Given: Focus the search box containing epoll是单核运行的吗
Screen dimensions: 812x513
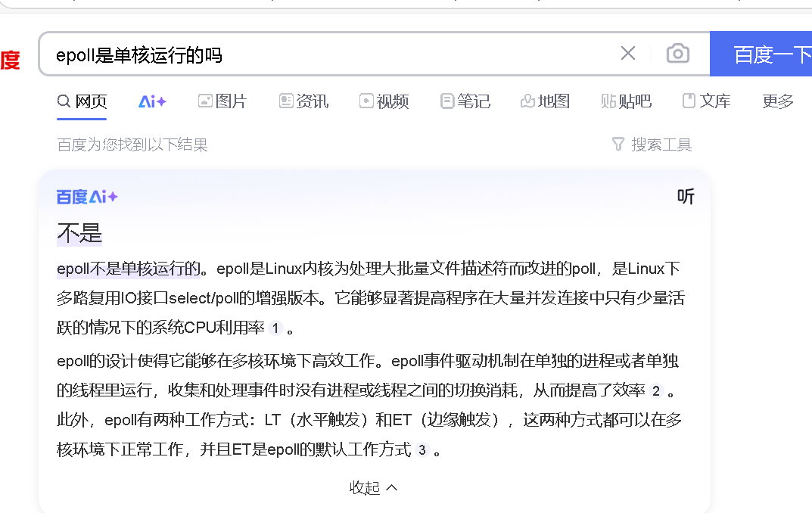Looking at the screenshot, I should coord(331,54).
